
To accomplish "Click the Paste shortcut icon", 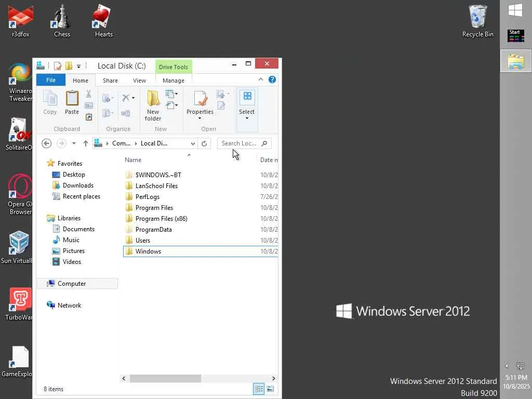I will click(88, 117).
